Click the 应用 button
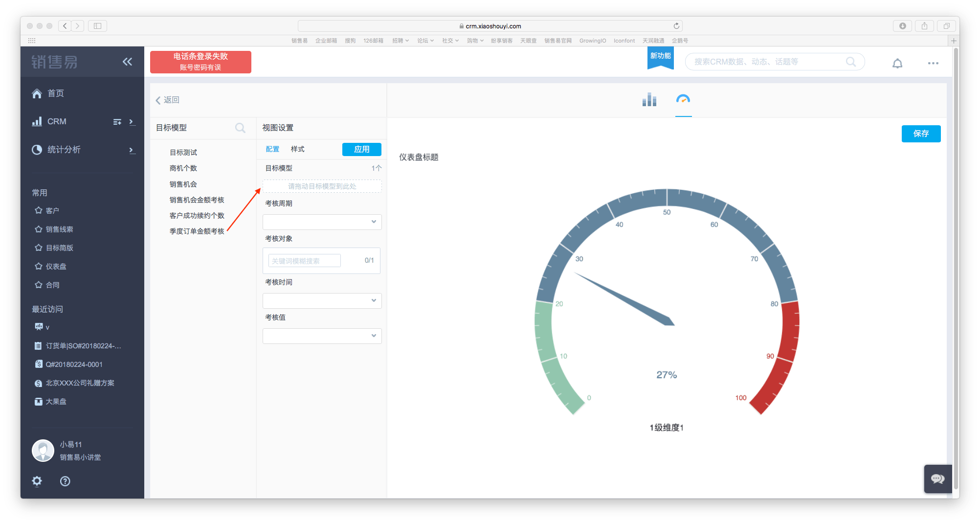Screen dimensions: 980x523 pyautogui.click(x=361, y=149)
